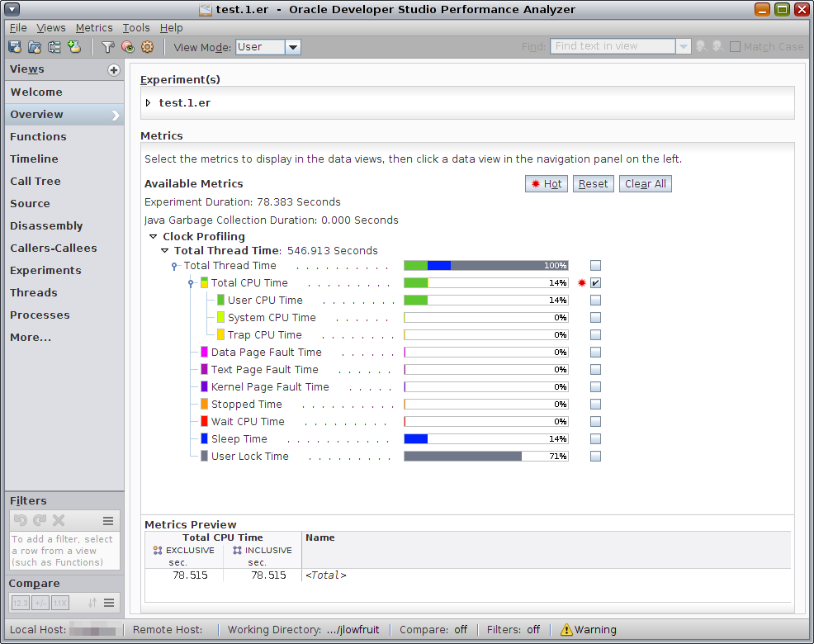Enable the User CPU Time checkbox
This screenshot has height=644, width=814.
click(595, 301)
